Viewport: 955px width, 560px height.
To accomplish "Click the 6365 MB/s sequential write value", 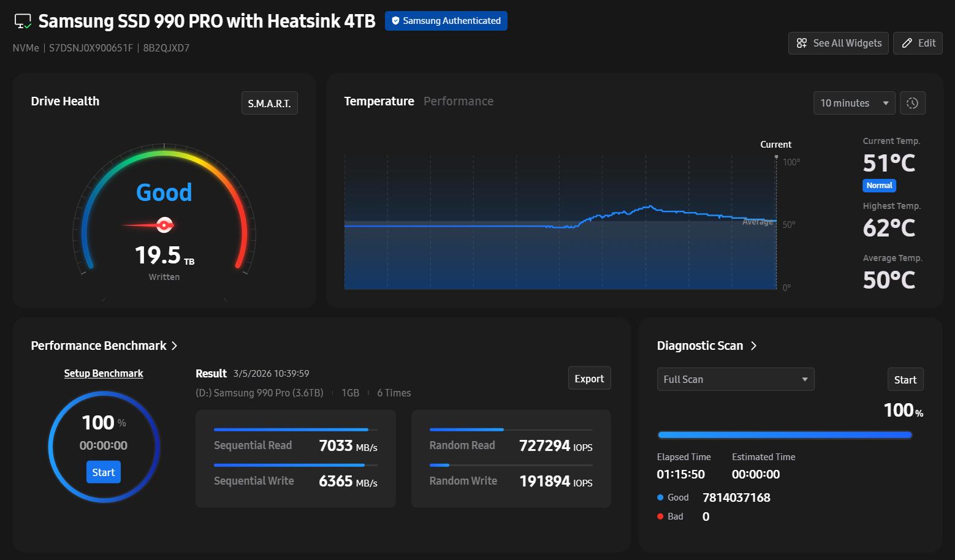I will (348, 481).
